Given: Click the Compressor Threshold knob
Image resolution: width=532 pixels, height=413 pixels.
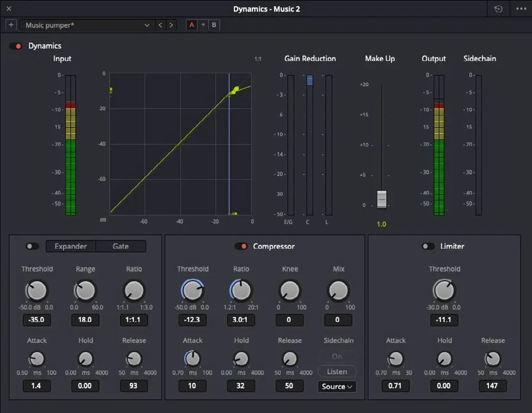Looking at the screenshot, I should [192, 291].
